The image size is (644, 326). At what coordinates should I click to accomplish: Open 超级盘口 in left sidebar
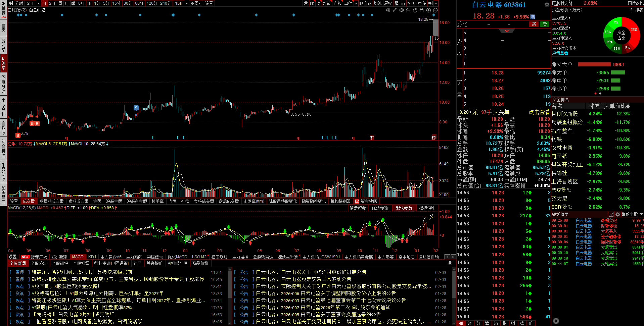3,194
